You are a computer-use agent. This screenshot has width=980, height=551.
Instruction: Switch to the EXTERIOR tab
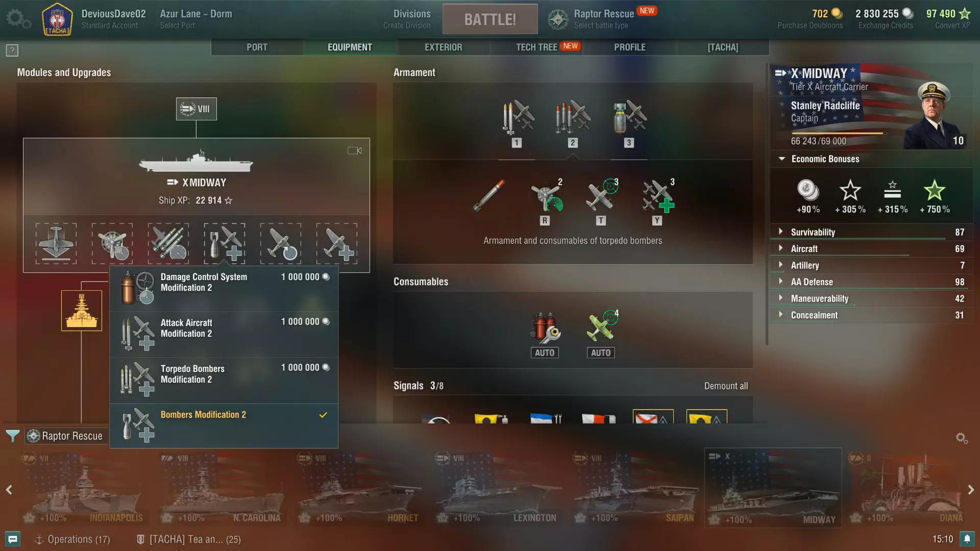pos(443,47)
